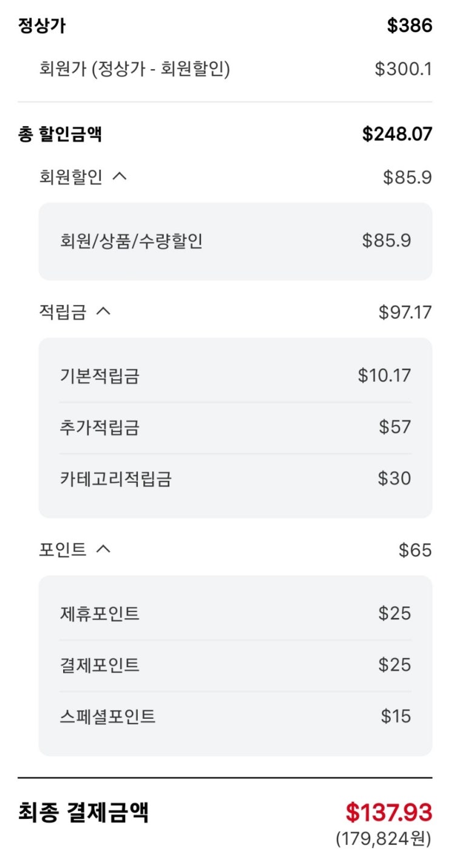Collapse the 회원할인 section chevron
Screen dimensions: 451x868
tap(120, 177)
